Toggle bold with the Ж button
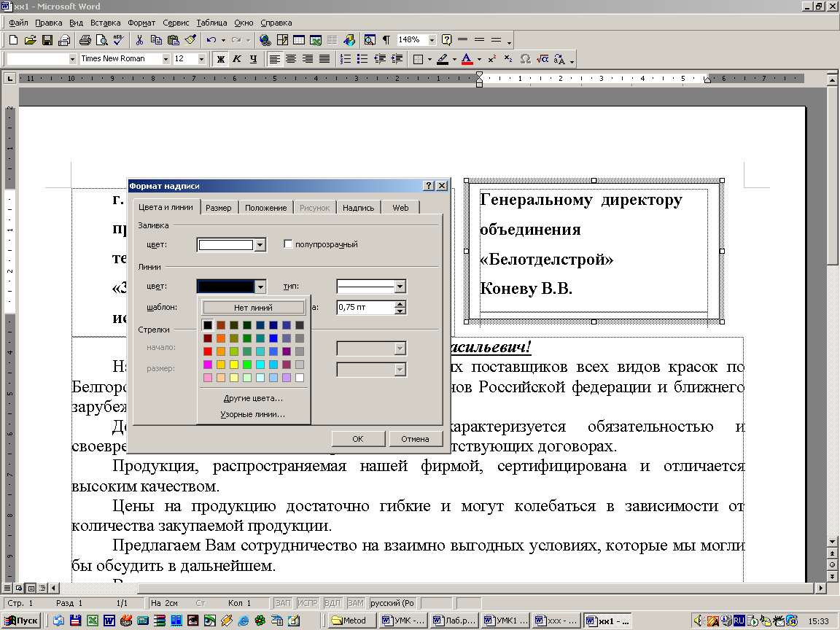 221,59
